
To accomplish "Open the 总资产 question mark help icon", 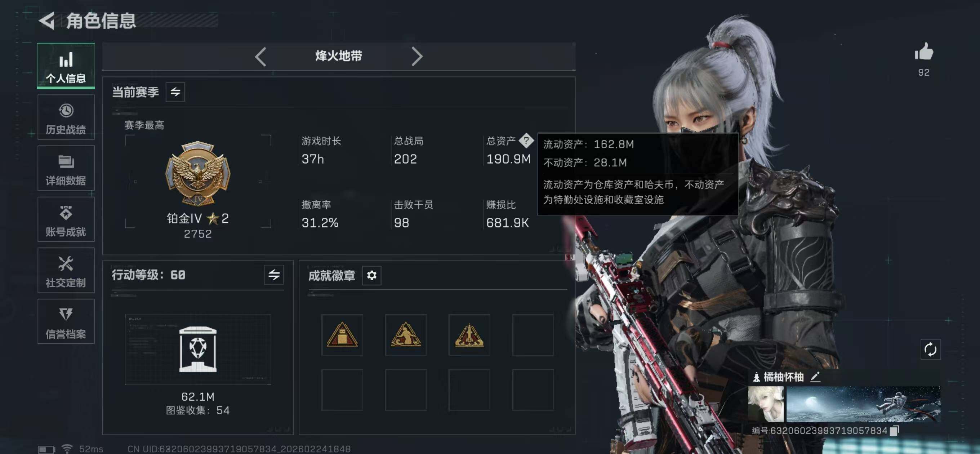I will [526, 141].
